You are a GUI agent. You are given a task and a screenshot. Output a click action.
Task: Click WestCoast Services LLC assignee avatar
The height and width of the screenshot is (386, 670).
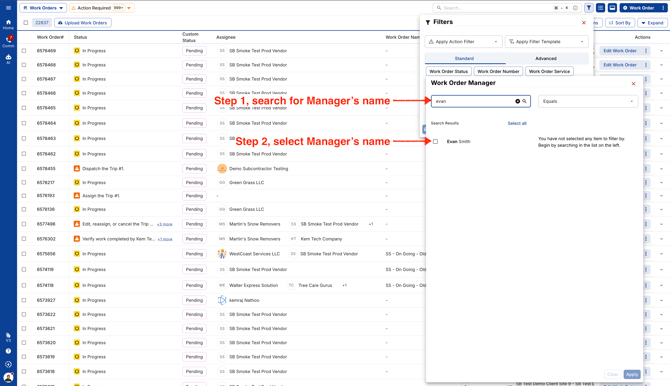pyautogui.click(x=222, y=253)
